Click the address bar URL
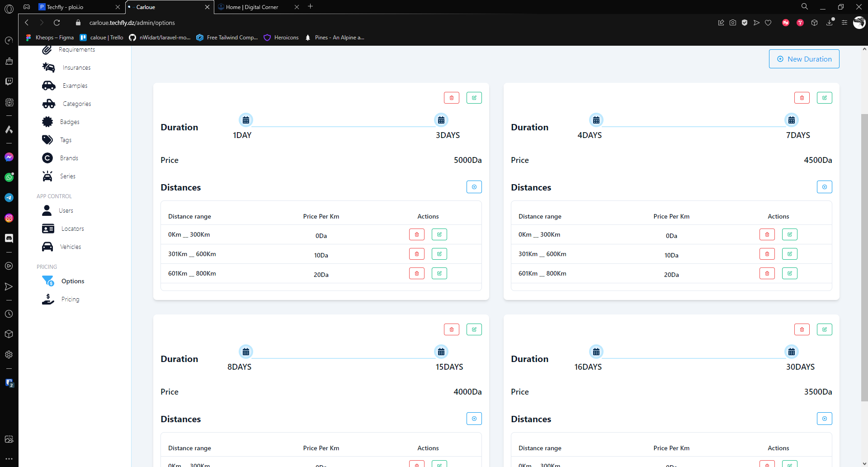 tap(132, 23)
